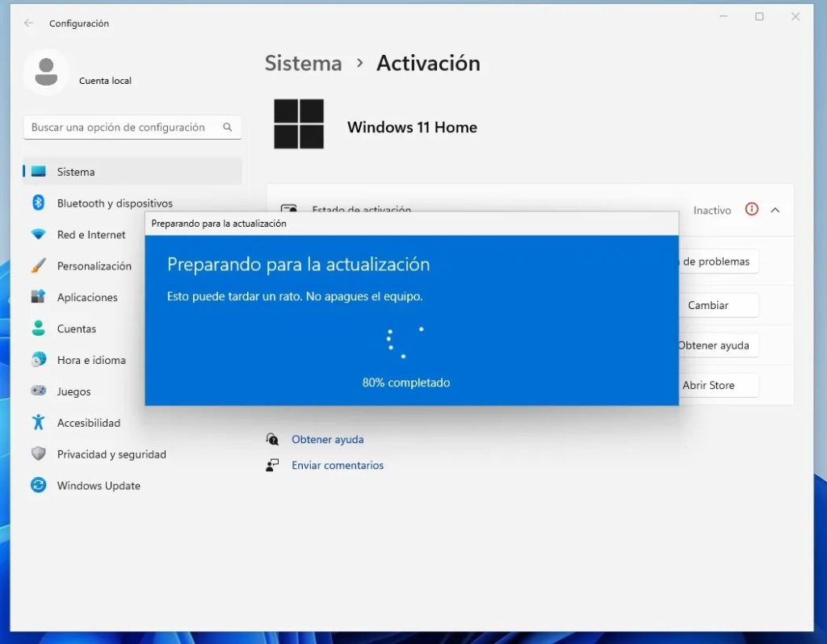Click the Cambiar button

pos(718,305)
